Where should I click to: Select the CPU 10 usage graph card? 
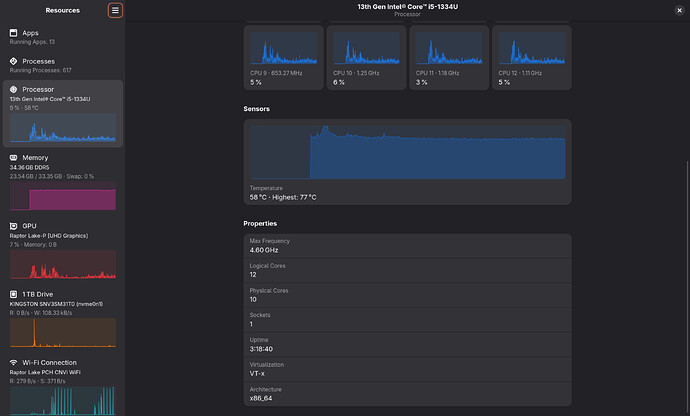point(366,58)
